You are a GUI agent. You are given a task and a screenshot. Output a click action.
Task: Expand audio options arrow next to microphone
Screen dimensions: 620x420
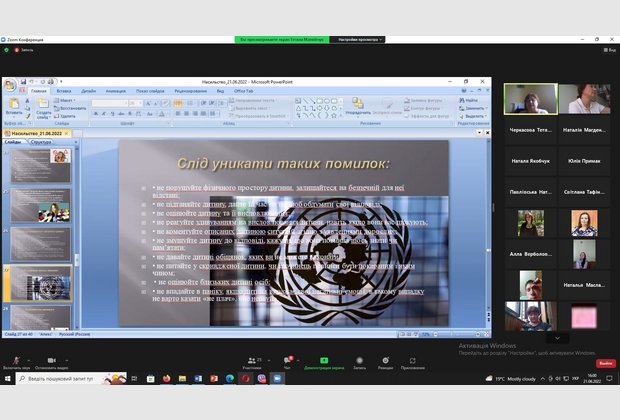click(x=29, y=360)
